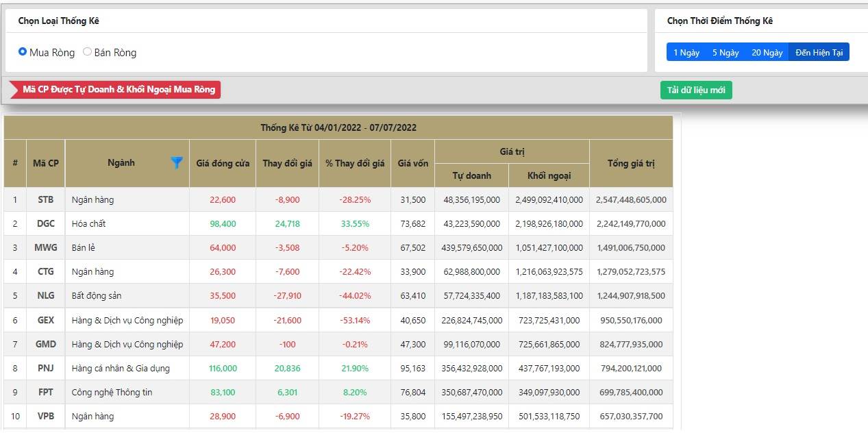Image resolution: width=868 pixels, height=444 pixels.
Task: Click the percent change -28.25%
Action: tap(355, 200)
